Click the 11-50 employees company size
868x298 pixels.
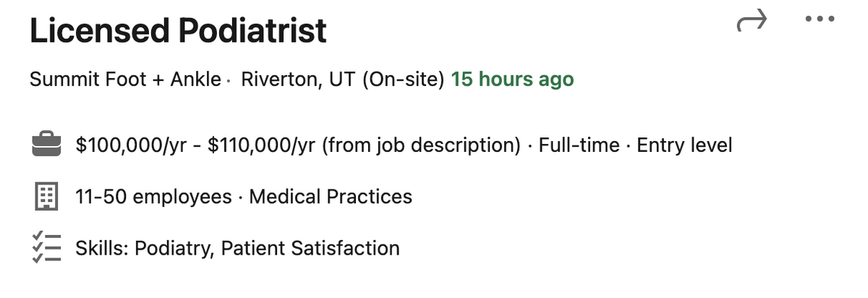pyautogui.click(x=153, y=197)
